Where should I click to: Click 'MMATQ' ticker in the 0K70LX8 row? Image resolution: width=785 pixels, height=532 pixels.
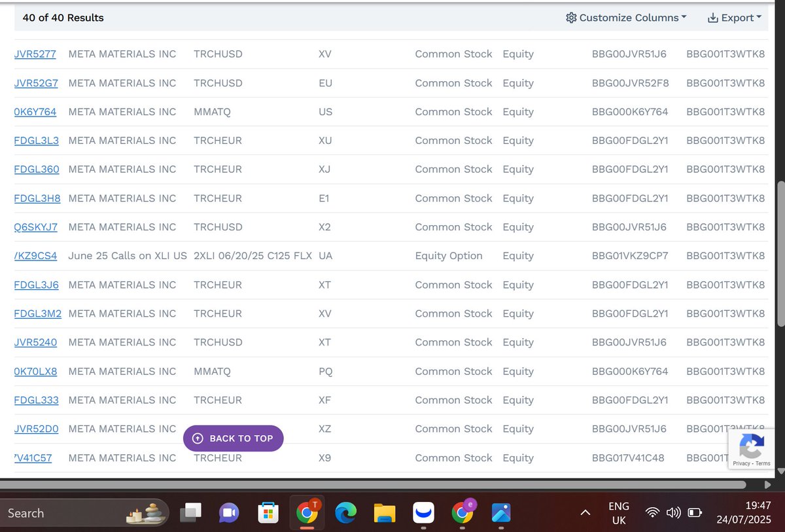pos(212,371)
